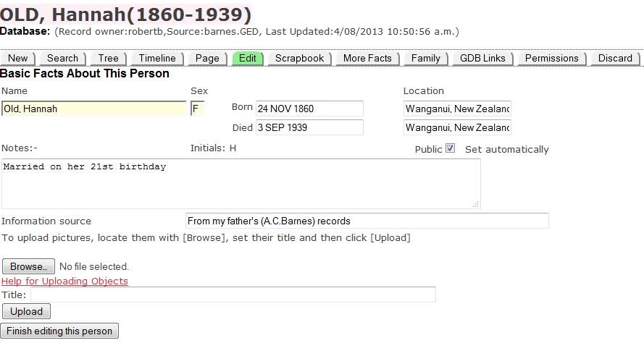This screenshot has width=644, height=343.
Task: Open the New tab
Action: coord(18,59)
